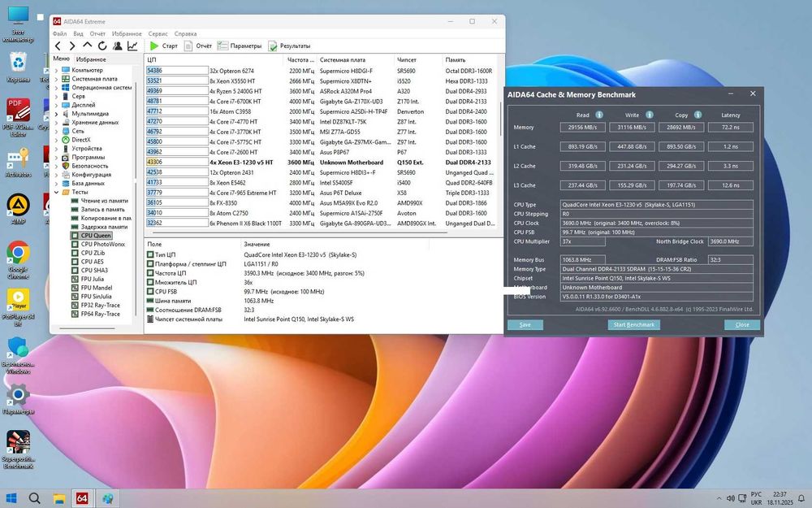Select the 32x Opteron 6274 result row
The height and width of the screenshot is (508, 812).
pyautogui.click(x=320, y=71)
